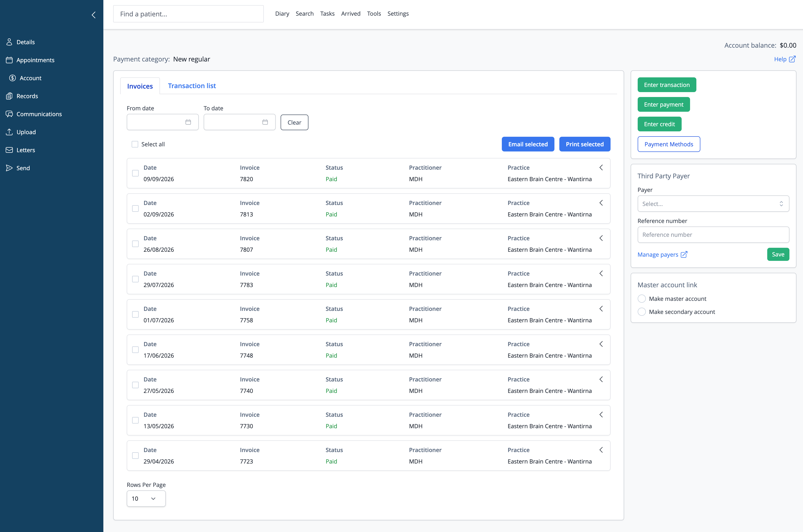The height and width of the screenshot is (532, 803).
Task: Click the Send paper plane icon
Action: tap(9, 168)
